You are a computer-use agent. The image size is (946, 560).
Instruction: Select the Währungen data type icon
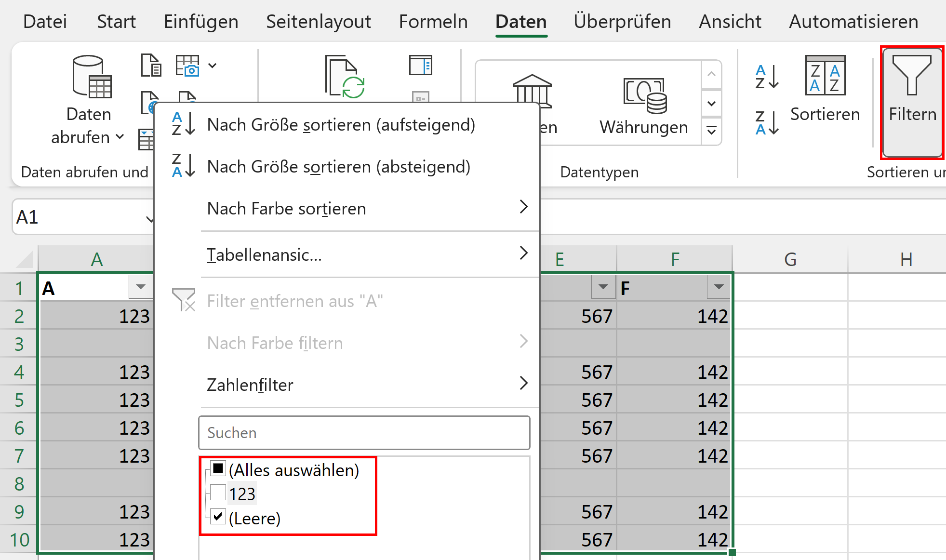tap(645, 95)
